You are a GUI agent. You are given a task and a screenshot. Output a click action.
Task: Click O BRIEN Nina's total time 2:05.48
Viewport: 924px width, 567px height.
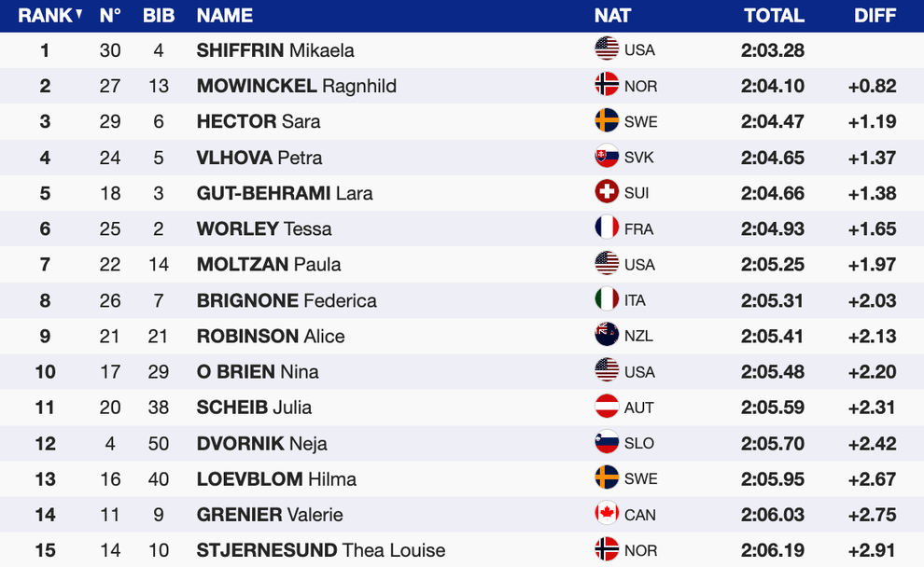[773, 371]
